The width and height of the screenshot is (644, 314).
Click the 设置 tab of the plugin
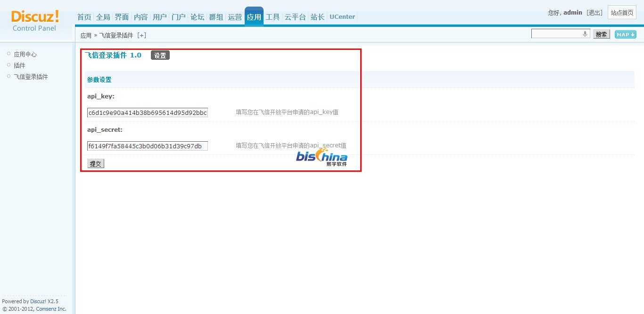click(x=160, y=55)
